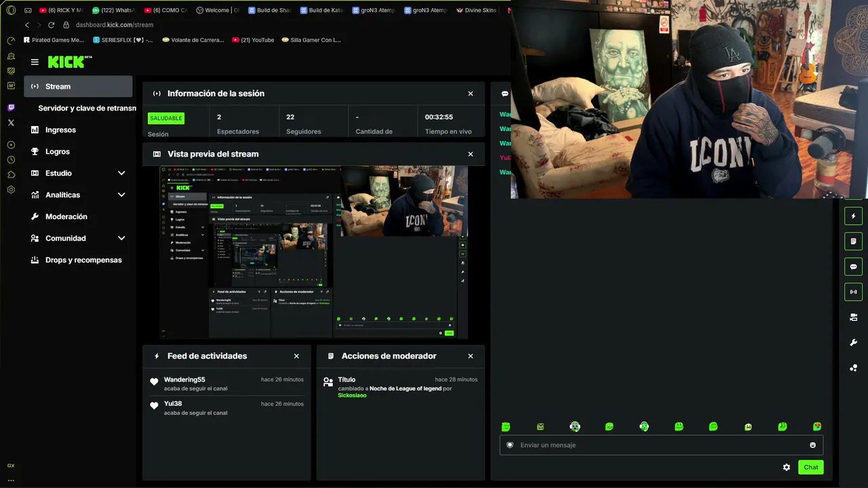Click the GX corner icon at sidebar bottom
Image resolution: width=868 pixels, height=488 pixels.
pos(11,466)
